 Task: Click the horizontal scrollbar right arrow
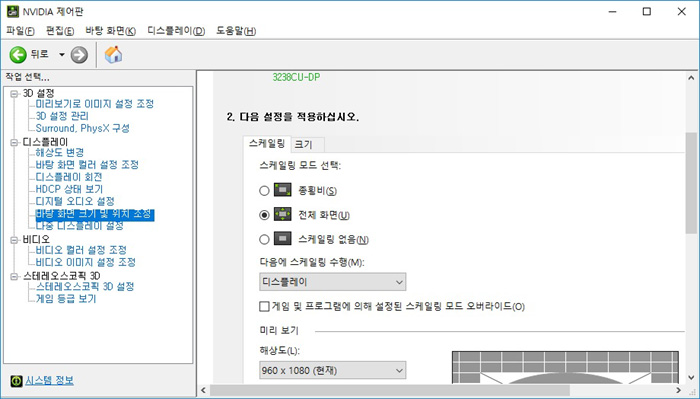pos(679,390)
